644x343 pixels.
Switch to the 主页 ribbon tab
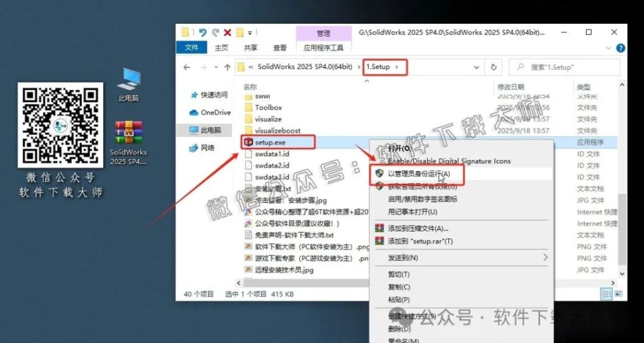[x=221, y=48]
